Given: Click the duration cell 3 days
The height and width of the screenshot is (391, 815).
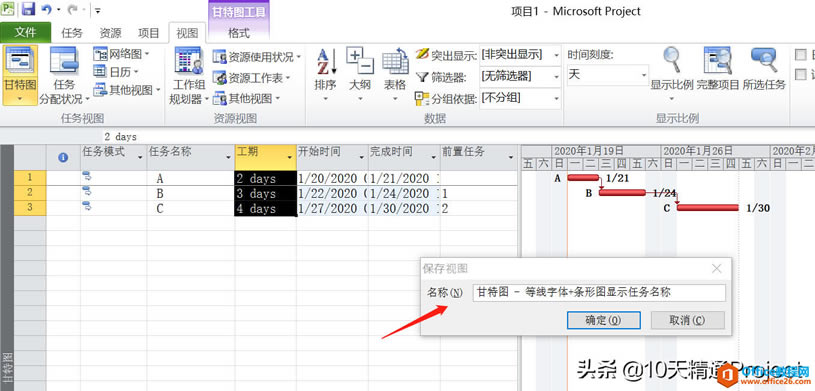Looking at the screenshot, I should tap(266, 193).
